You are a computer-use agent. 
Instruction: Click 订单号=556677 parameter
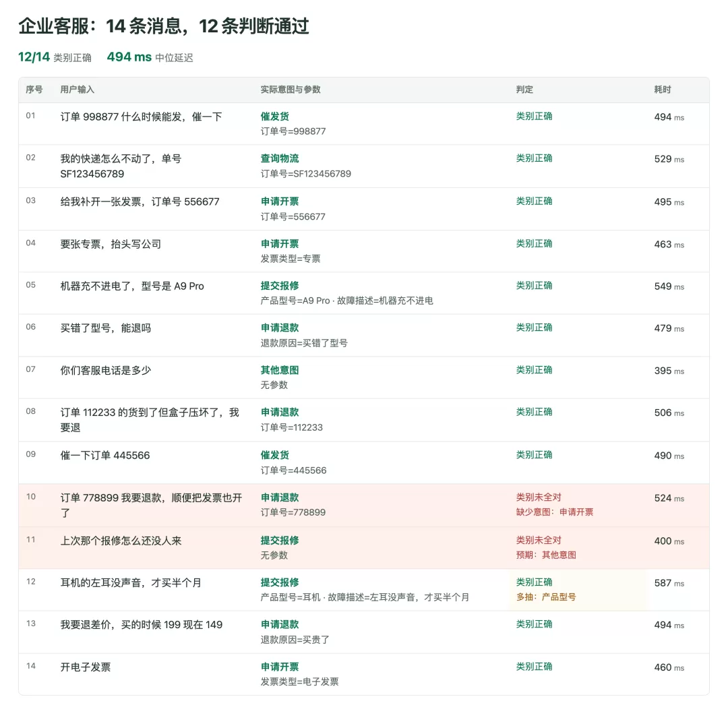[x=293, y=217]
